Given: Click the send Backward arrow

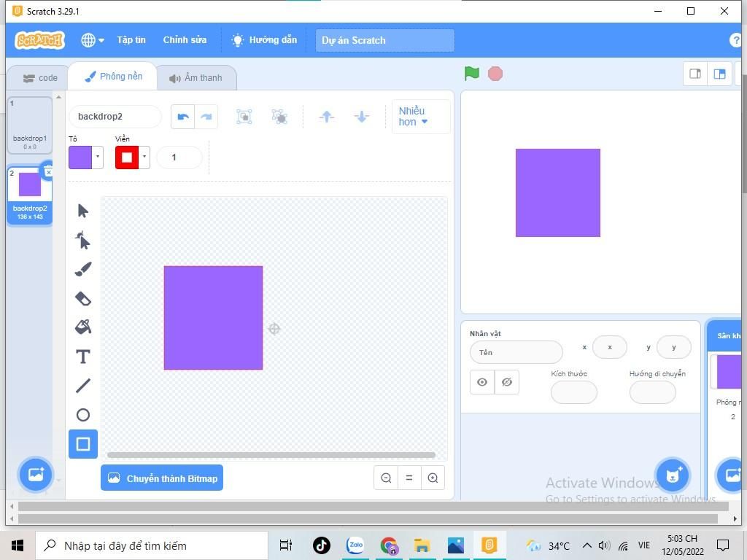Looking at the screenshot, I should (x=362, y=117).
